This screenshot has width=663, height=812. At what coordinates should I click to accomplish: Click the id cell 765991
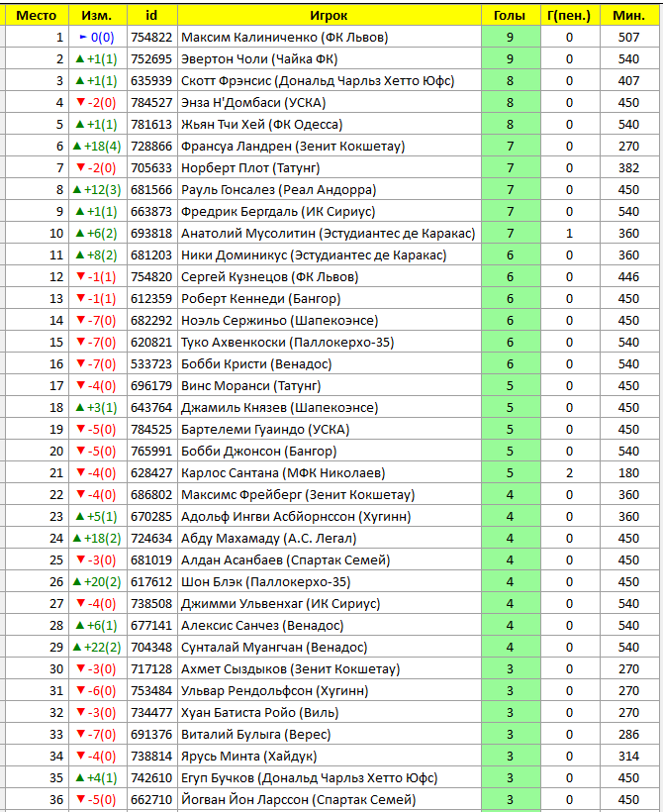pos(152,451)
